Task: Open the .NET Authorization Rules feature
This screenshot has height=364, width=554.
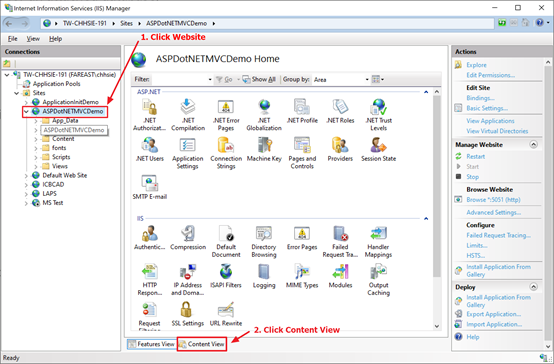Action: [x=149, y=115]
